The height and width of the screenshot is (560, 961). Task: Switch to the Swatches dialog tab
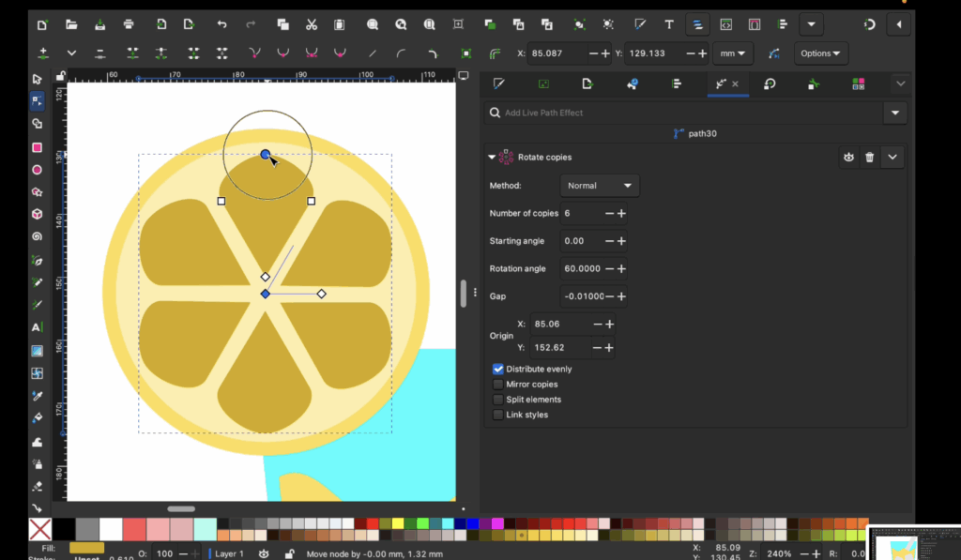point(858,83)
